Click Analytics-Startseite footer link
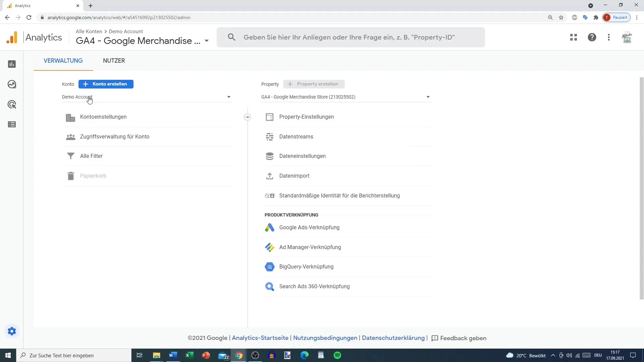Viewport: 644px width, 362px height. tap(260, 338)
